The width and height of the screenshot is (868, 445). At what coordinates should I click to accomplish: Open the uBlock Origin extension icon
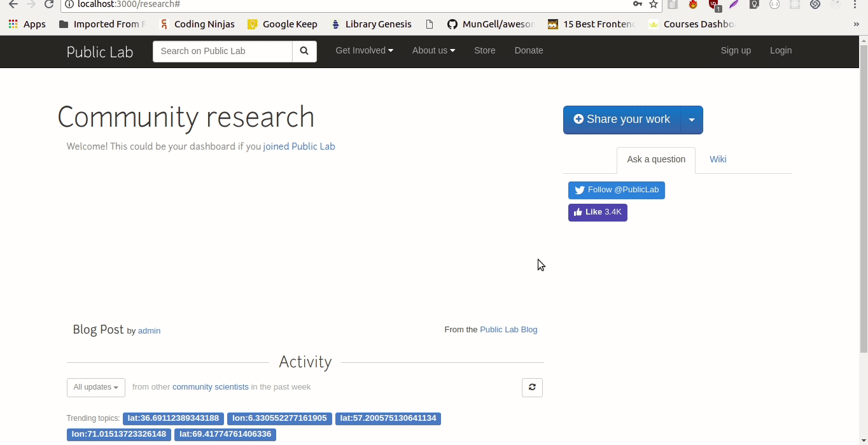[714, 5]
